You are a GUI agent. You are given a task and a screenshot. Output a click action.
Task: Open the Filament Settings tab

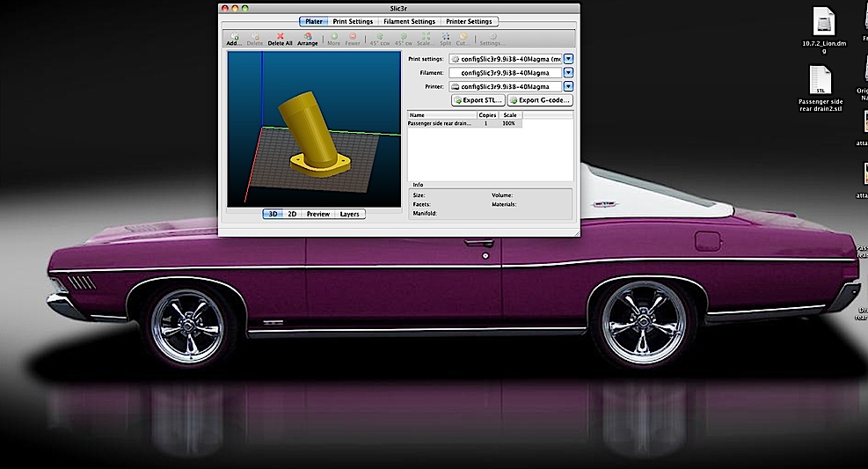pyautogui.click(x=409, y=21)
